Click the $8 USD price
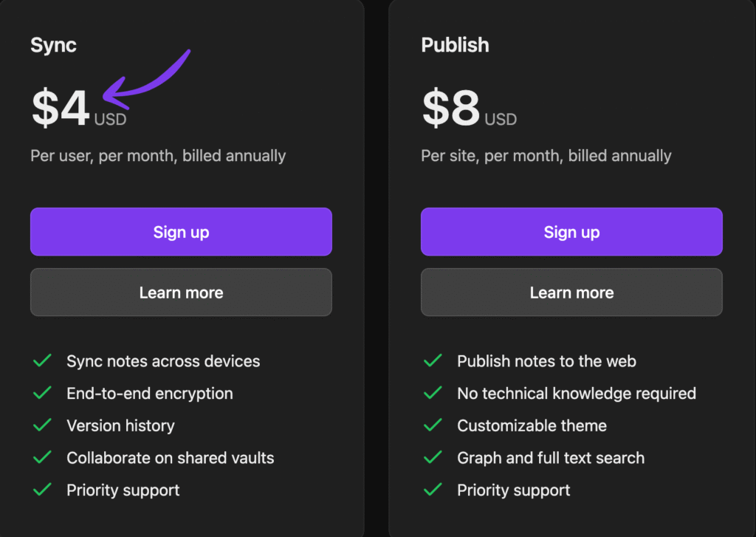 [x=468, y=109]
